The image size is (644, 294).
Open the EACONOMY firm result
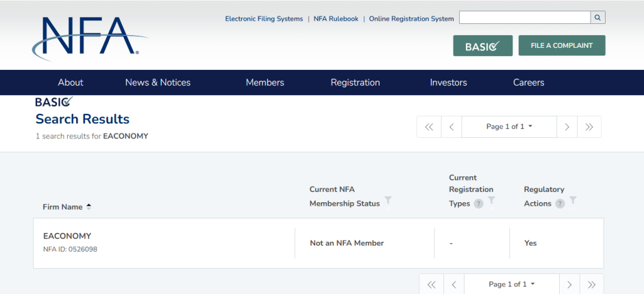[67, 236]
